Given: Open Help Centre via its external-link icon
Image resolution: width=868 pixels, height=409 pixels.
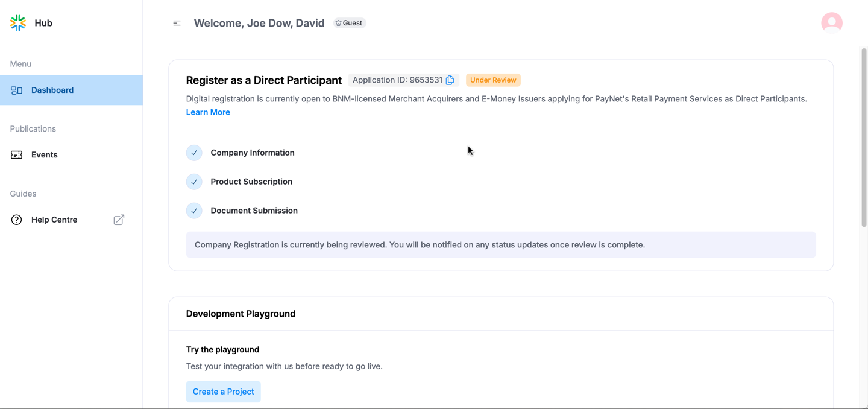Looking at the screenshot, I should (118, 220).
